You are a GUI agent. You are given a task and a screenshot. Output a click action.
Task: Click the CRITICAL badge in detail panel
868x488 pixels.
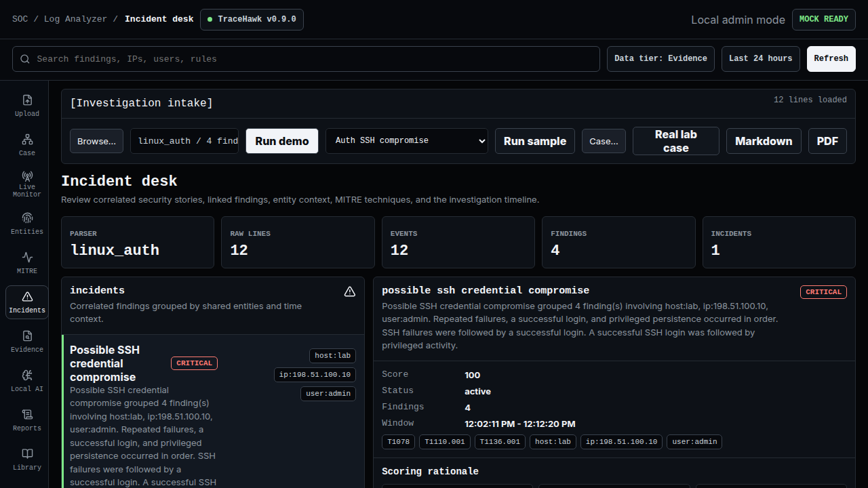click(824, 292)
